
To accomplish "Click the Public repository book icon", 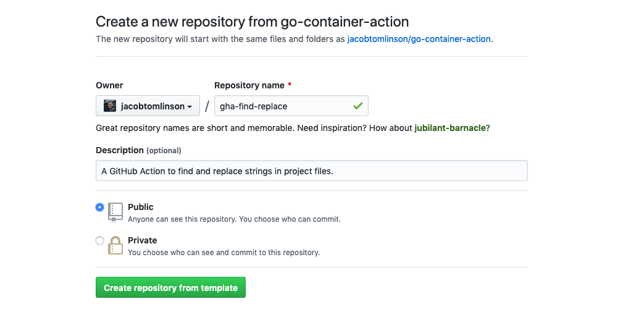I will pos(115,212).
